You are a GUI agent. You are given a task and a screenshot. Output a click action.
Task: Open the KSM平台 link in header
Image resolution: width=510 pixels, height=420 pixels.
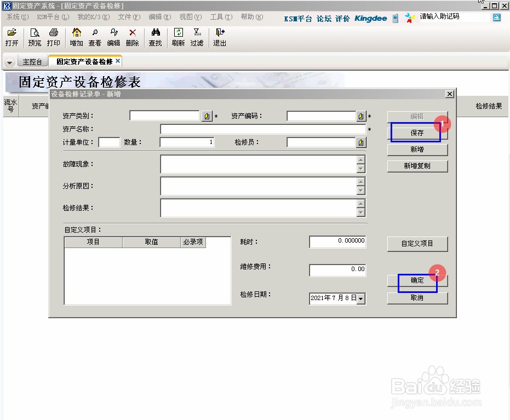(297, 19)
